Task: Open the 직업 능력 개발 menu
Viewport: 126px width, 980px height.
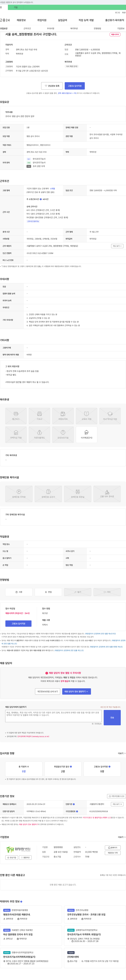Action: point(86,20)
